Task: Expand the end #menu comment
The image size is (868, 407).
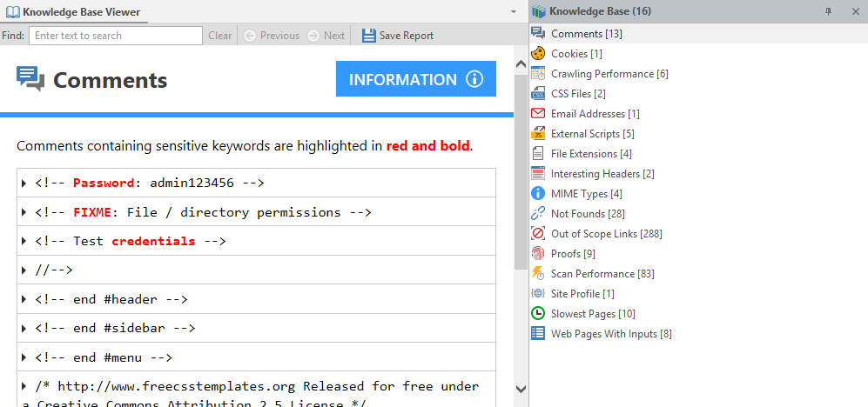Action: click(24, 357)
